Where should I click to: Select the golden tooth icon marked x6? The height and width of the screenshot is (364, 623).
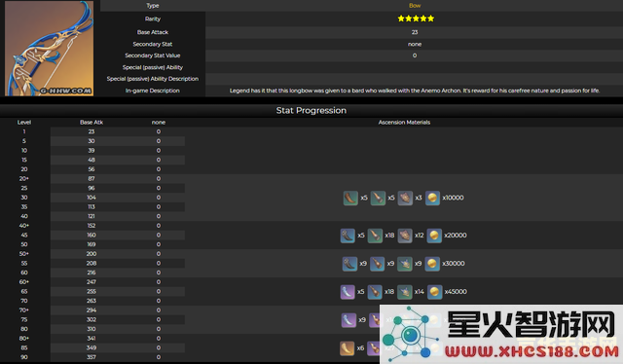pyautogui.click(x=347, y=348)
